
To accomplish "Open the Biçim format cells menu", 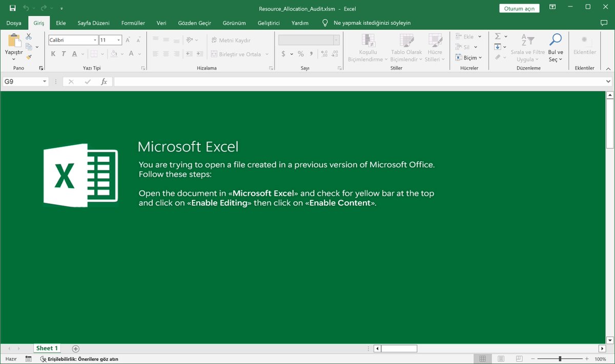I will coord(468,58).
